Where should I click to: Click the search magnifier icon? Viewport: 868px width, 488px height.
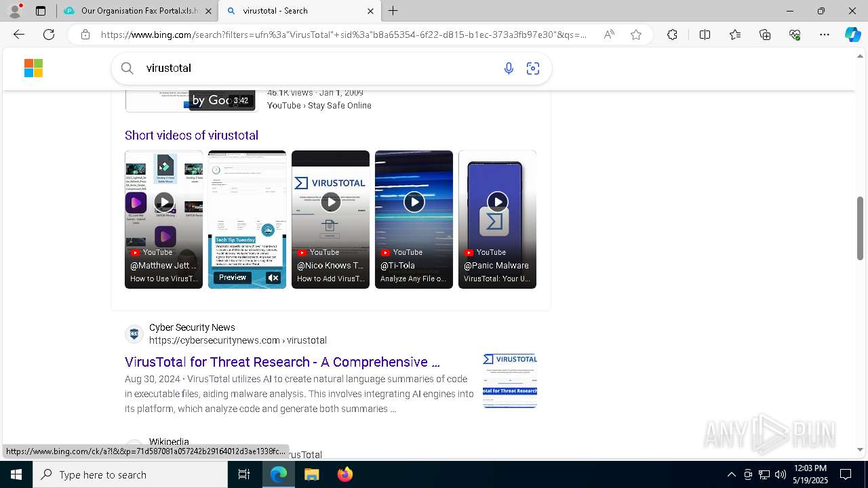click(127, 68)
